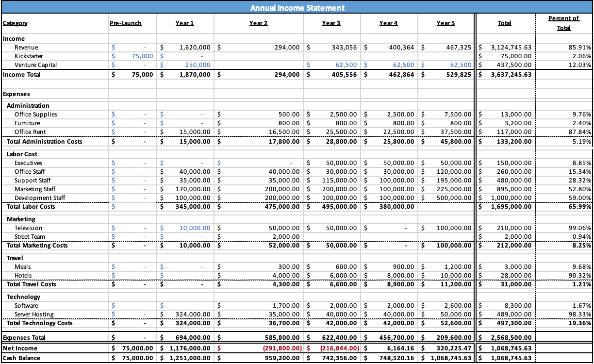Select the Office Supplies row label
Image resolution: width=594 pixels, height=364 pixels.
(35, 115)
